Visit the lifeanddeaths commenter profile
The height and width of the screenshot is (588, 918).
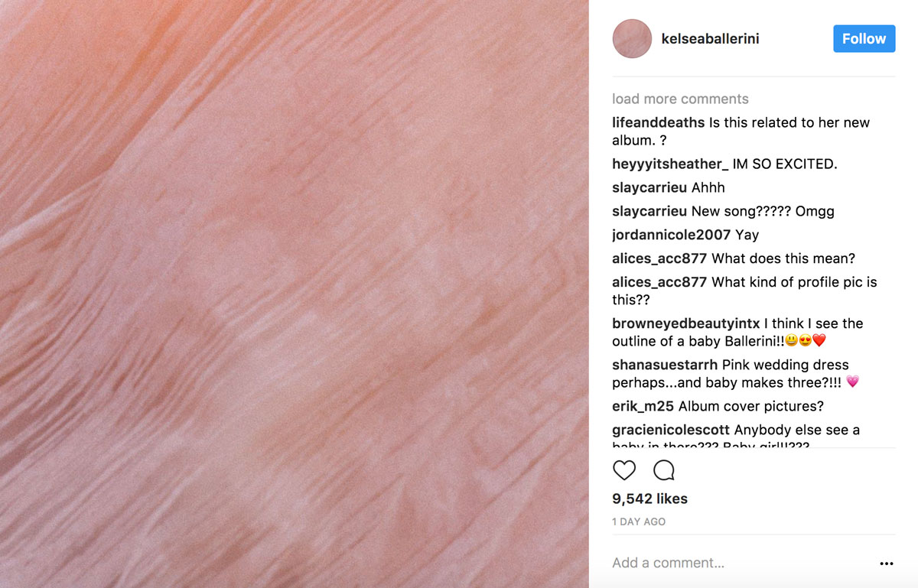click(659, 122)
